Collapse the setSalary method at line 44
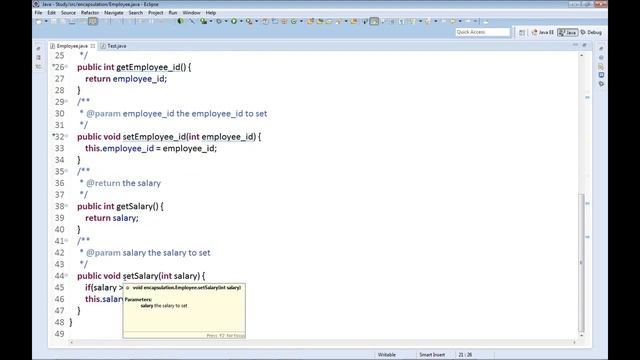640x360 pixels. point(67,276)
